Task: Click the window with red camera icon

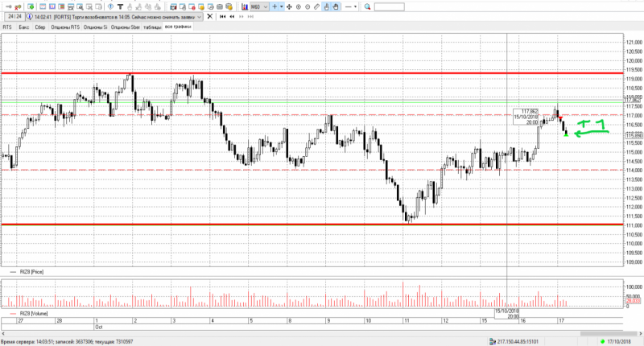Action: click(173, 6)
